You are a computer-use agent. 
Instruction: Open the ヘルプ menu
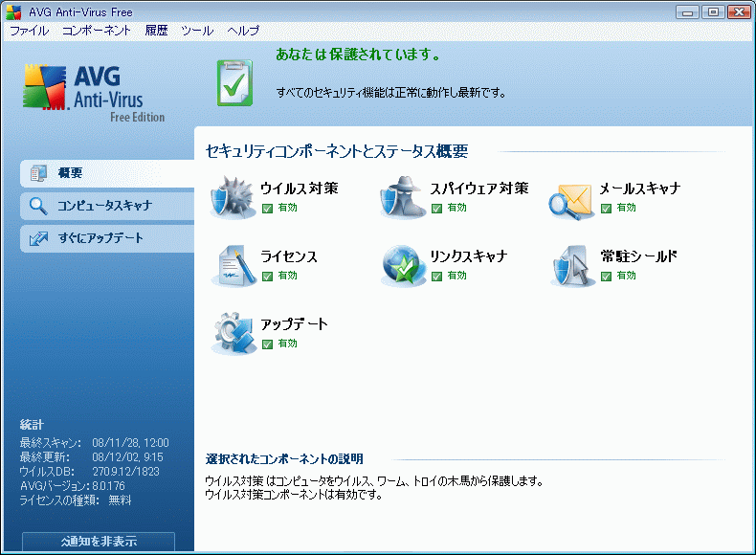pyautogui.click(x=243, y=31)
